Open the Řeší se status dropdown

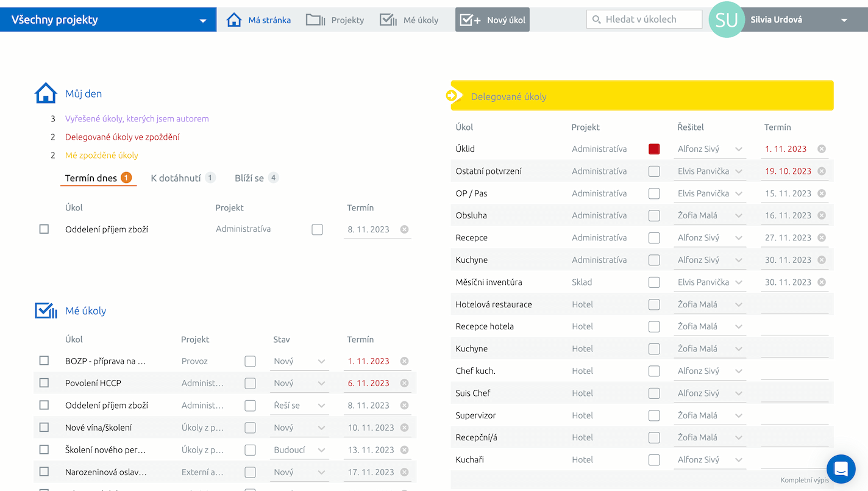[299, 406]
